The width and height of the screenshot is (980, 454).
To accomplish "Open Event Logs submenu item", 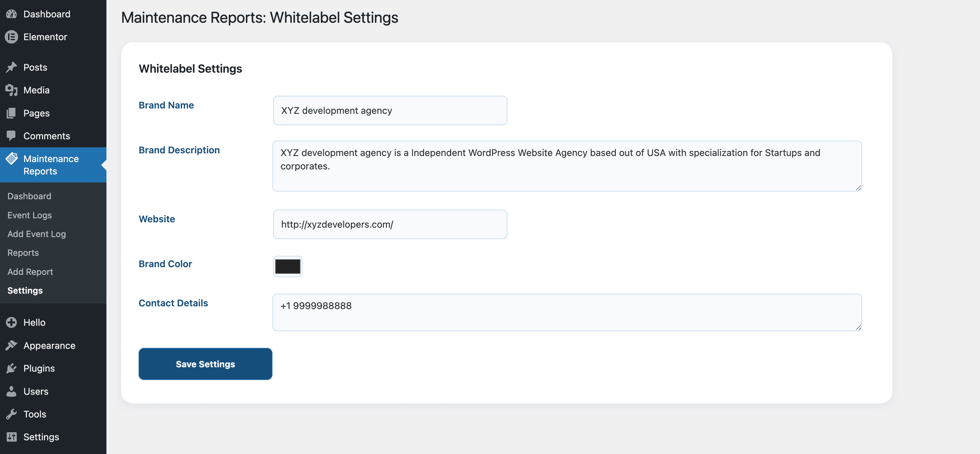I will (x=30, y=215).
